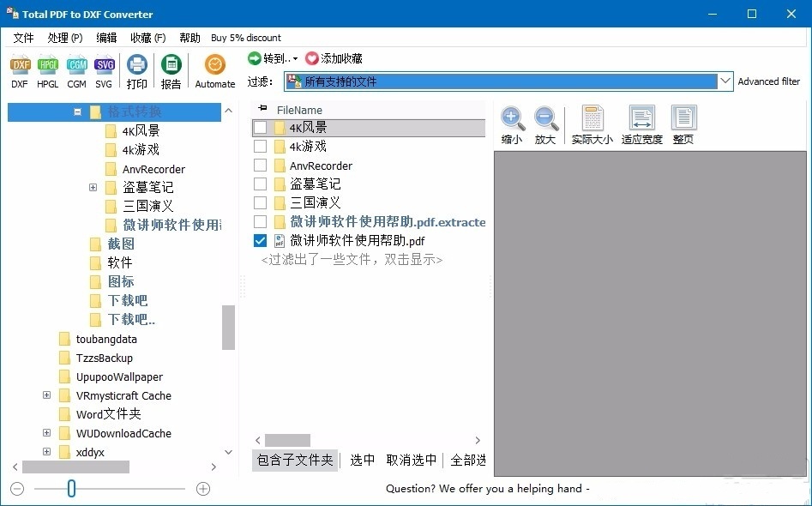Click the FileName column header
This screenshot has width=812, height=506.
(x=300, y=111)
